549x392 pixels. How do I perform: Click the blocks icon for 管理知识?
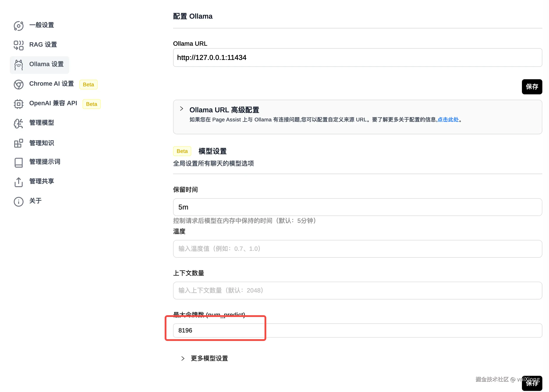19,143
